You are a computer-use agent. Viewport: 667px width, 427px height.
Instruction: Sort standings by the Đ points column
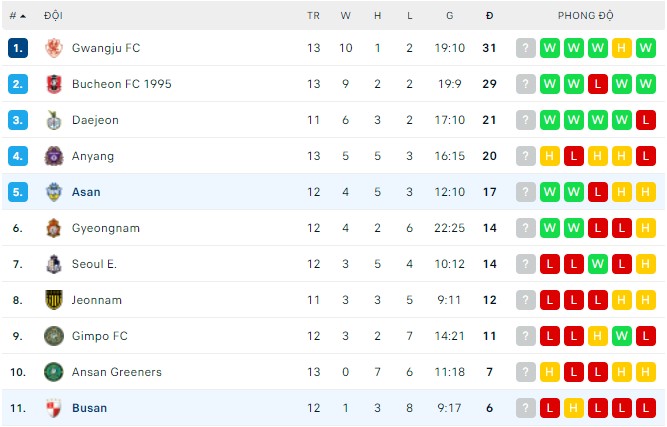click(x=489, y=16)
